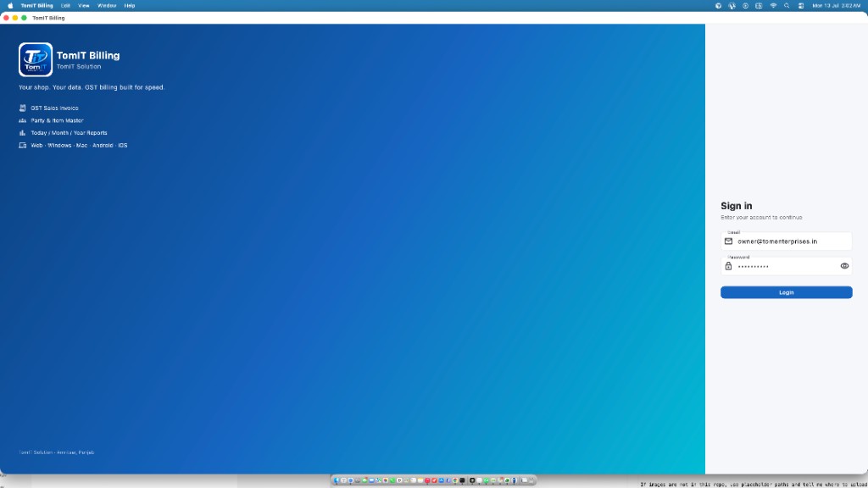Open the Help menu

(130, 6)
